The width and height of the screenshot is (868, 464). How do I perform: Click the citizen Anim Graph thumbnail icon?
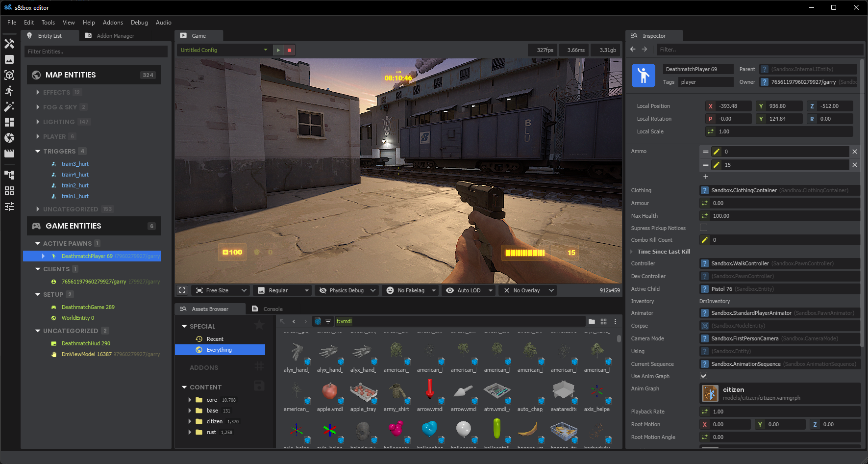click(x=710, y=393)
